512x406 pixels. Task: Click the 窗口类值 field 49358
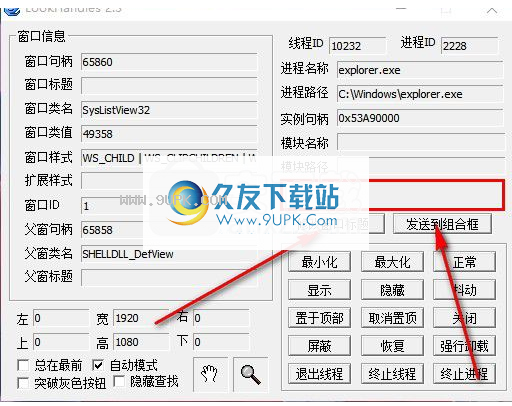point(169,134)
